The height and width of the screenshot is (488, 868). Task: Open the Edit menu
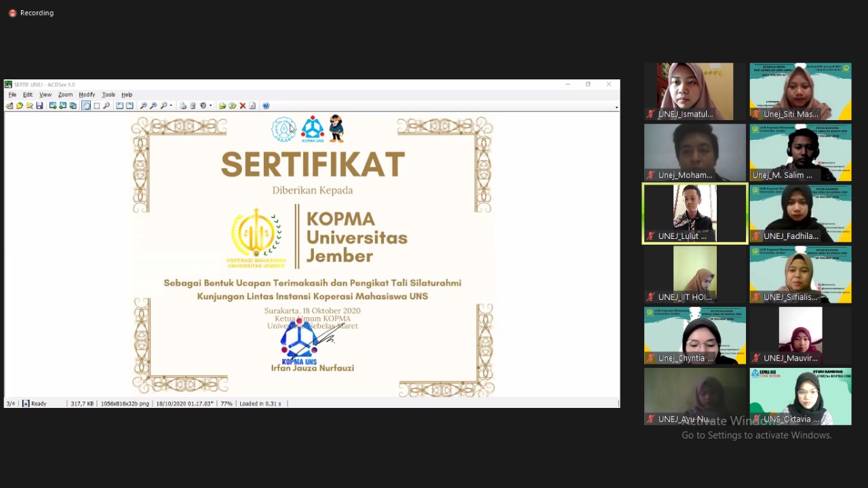(28, 95)
